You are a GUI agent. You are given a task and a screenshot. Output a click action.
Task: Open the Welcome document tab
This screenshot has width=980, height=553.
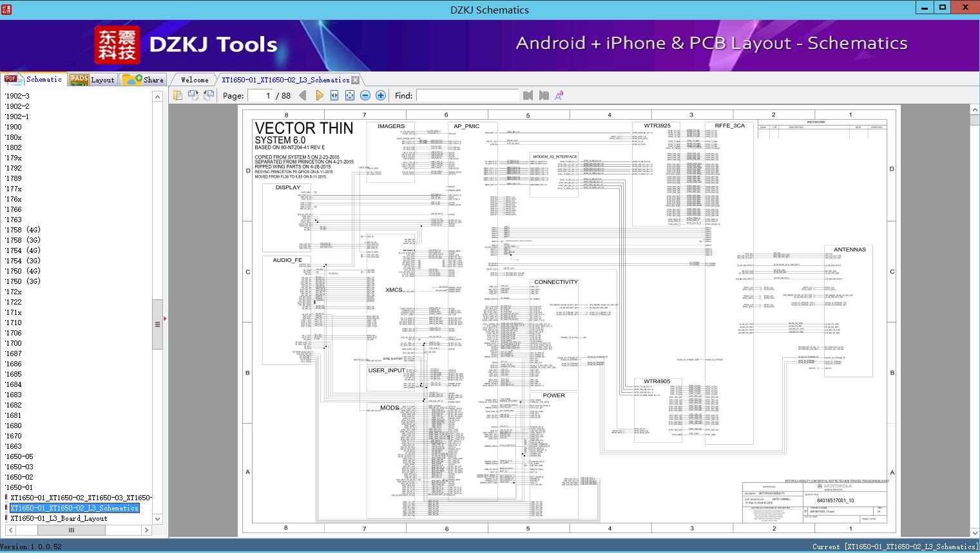click(195, 80)
